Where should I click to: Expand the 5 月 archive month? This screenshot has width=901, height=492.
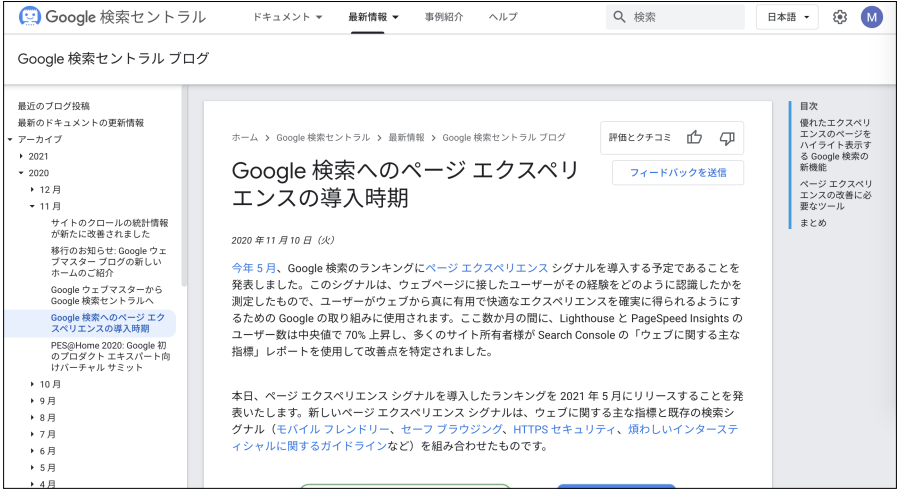coord(32,467)
